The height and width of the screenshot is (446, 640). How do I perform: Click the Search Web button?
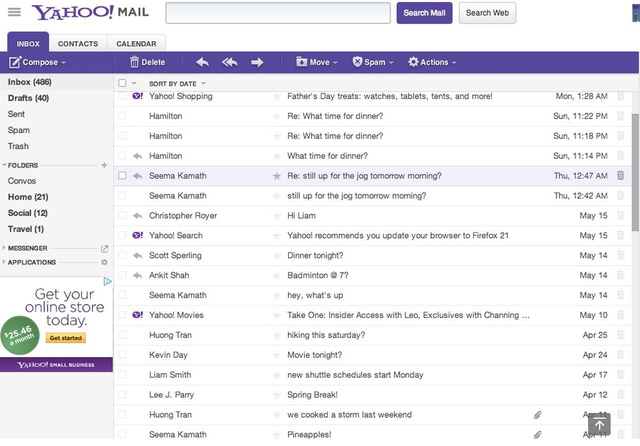coord(487,13)
